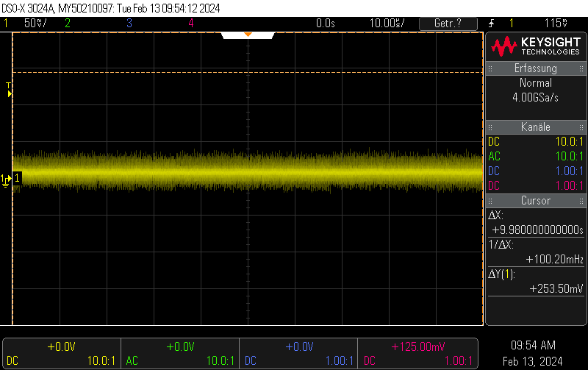The height and width of the screenshot is (370, 588).
Task: Select channel 4 indicator in top bar
Action: click(x=191, y=24)
